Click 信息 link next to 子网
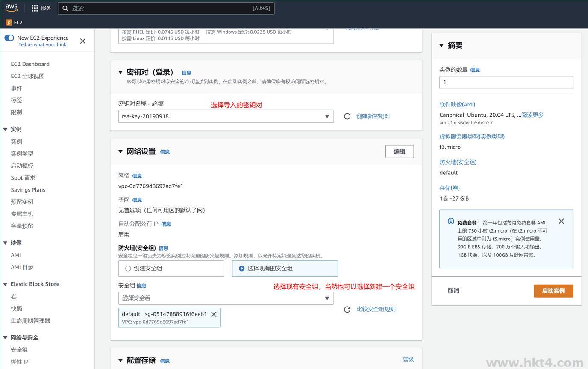The height and width of the screenshot is (369, 588). [x=137, y=200]
